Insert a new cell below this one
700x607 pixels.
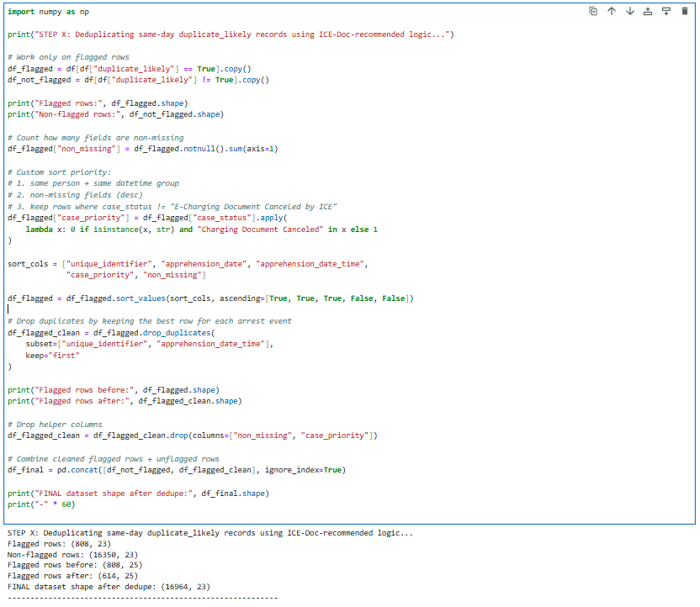click(x=666, y=11)
